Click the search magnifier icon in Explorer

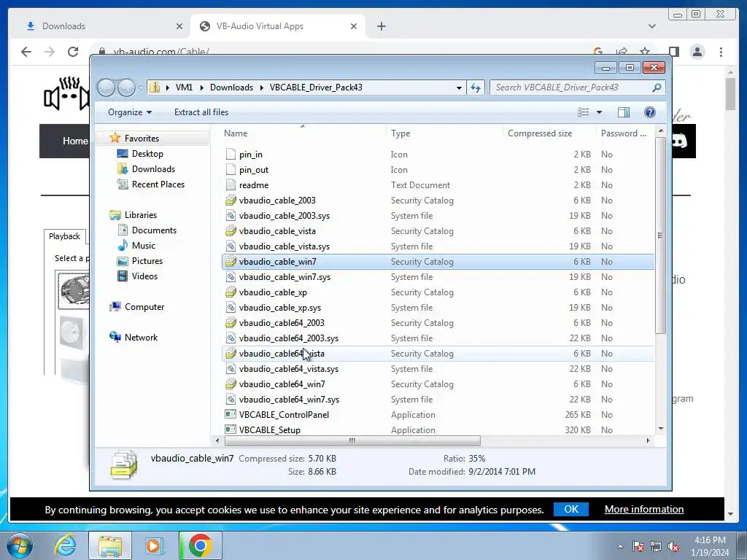(657, 87)
